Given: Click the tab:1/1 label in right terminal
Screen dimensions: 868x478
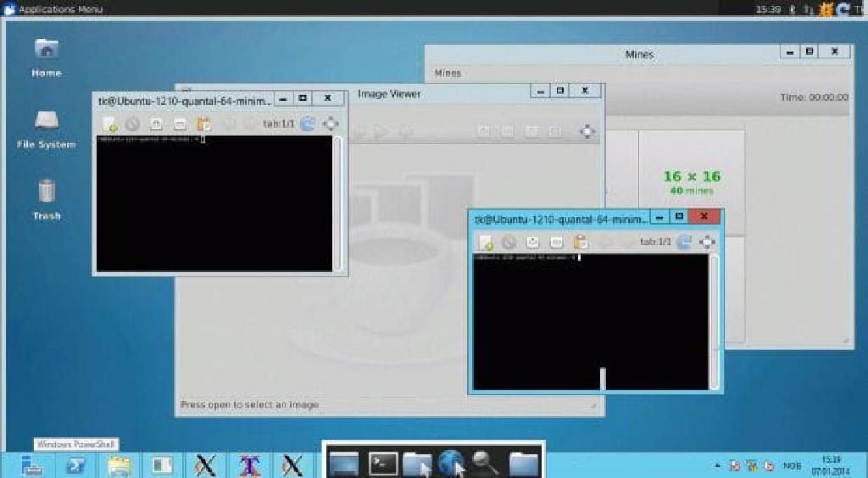Looking at the screenshot, I should pyautogui.click(x=655, y=242).
